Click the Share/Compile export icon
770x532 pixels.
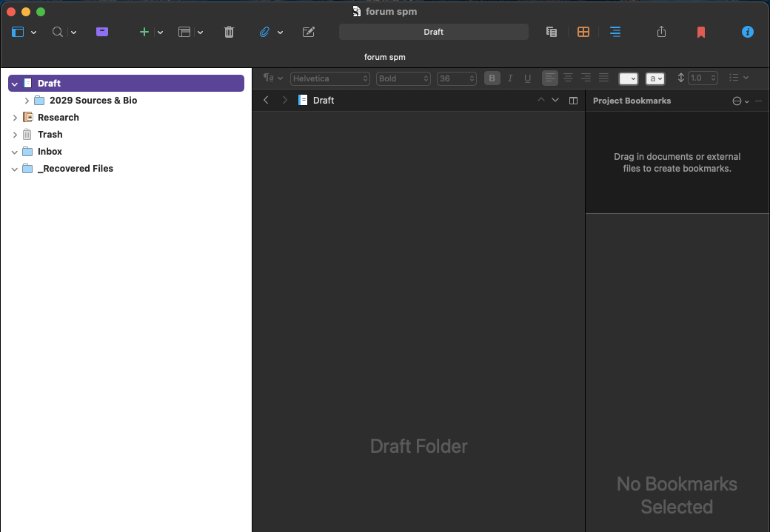point(662,32)
